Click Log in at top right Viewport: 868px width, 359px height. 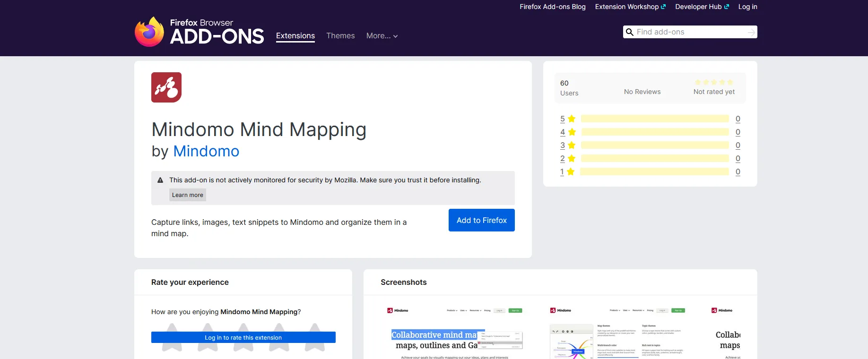point(748,7)
